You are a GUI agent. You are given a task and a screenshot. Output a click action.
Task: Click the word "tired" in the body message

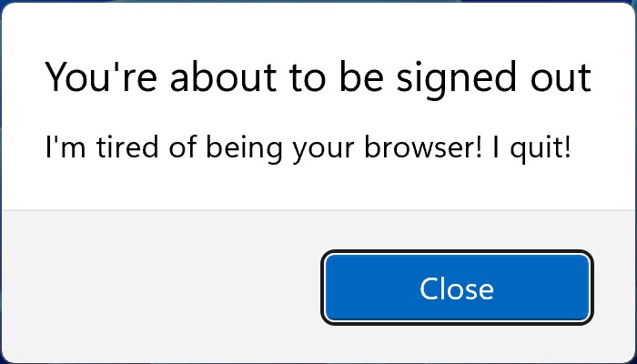coord(127,147)
